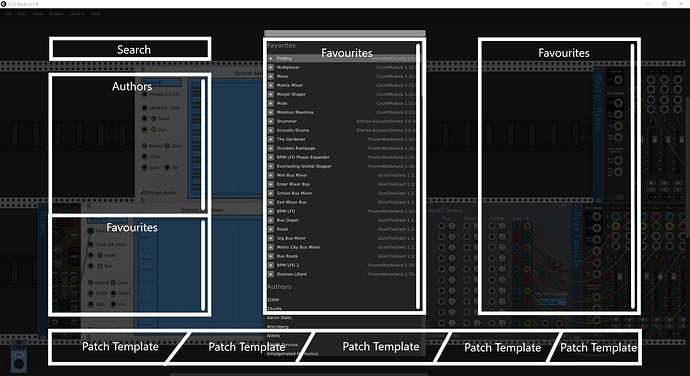690x376 pixels.
Task: Open the Library menu
Action: click(x=77, y=14)
